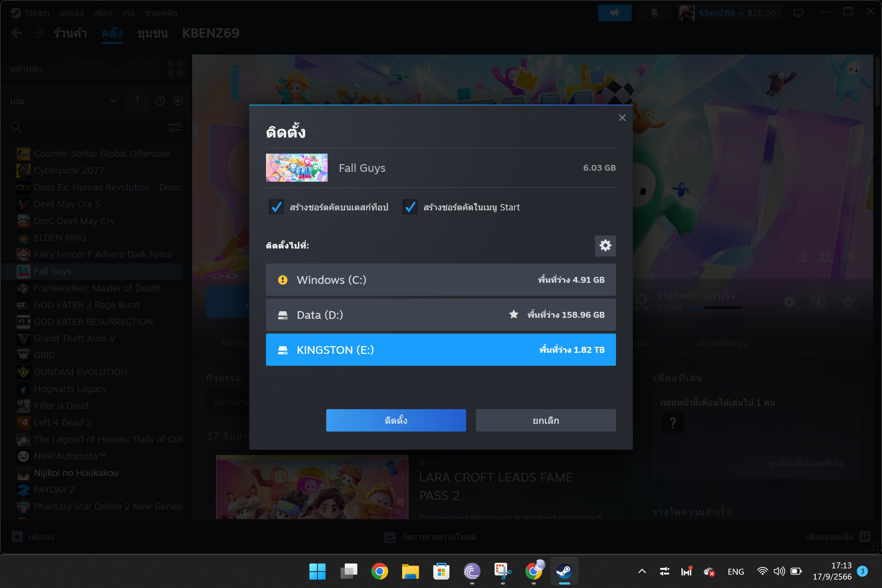Toggle create Start menu shortcut checkbox
This screenshot has height=588, width=882.
(410, 207)
